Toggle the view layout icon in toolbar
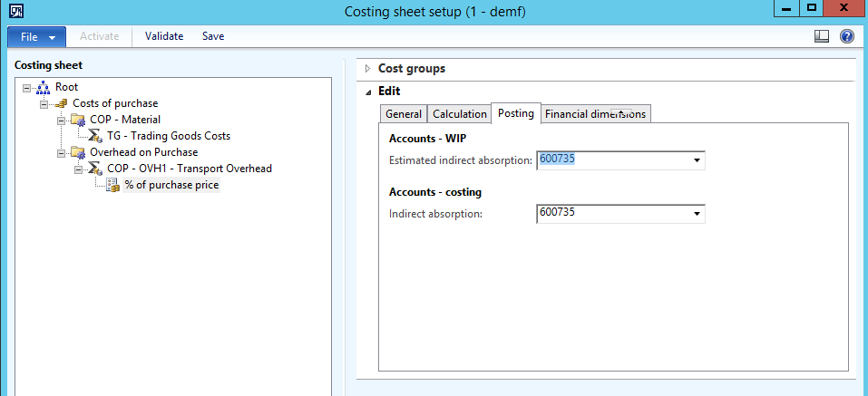Image resolution: width=868 pixels, height=396 pixels. 822,37
